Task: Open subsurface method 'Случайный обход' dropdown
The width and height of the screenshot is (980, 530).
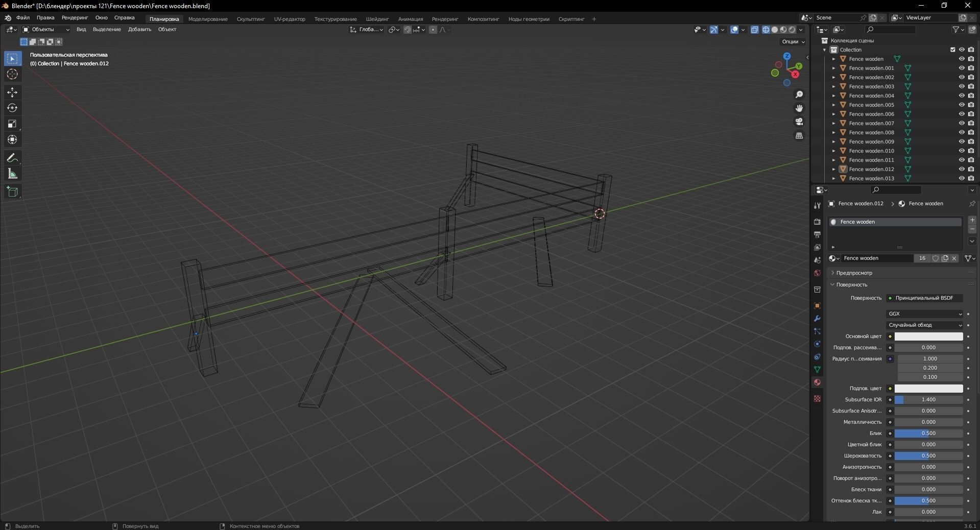Action: pos(925,325)
